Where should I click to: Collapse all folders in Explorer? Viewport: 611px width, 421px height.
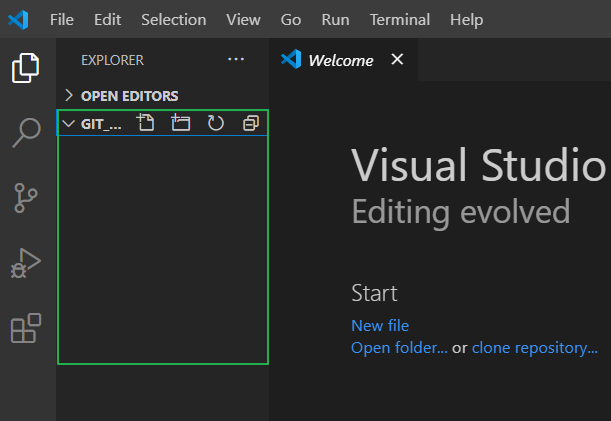(251, 123)
